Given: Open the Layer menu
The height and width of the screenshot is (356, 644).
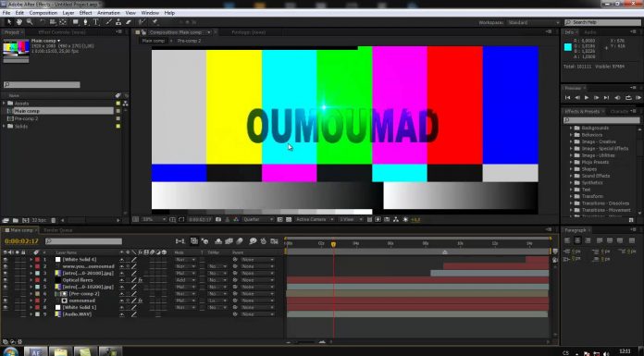Looking at the screenshot, I should click(x=68, y=13).
